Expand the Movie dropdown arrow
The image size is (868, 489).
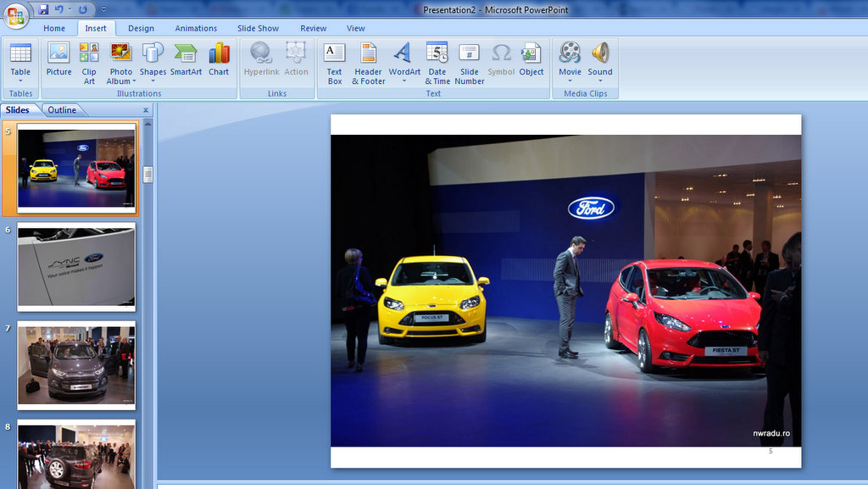pyautogui.click(x=570, y=81)
